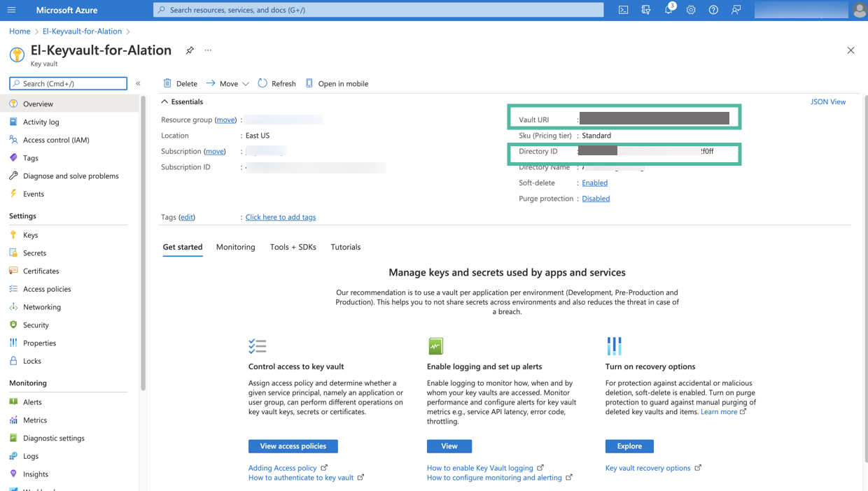Click the Soft-delete Enabled link
This screenshot has width=868, height=491.
point(595,183)
